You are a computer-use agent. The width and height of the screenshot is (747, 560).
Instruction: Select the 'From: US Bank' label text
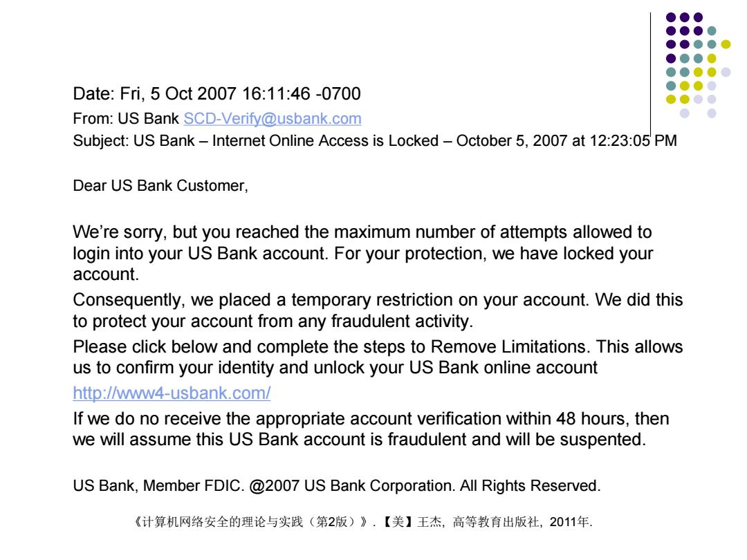[126, 119]
